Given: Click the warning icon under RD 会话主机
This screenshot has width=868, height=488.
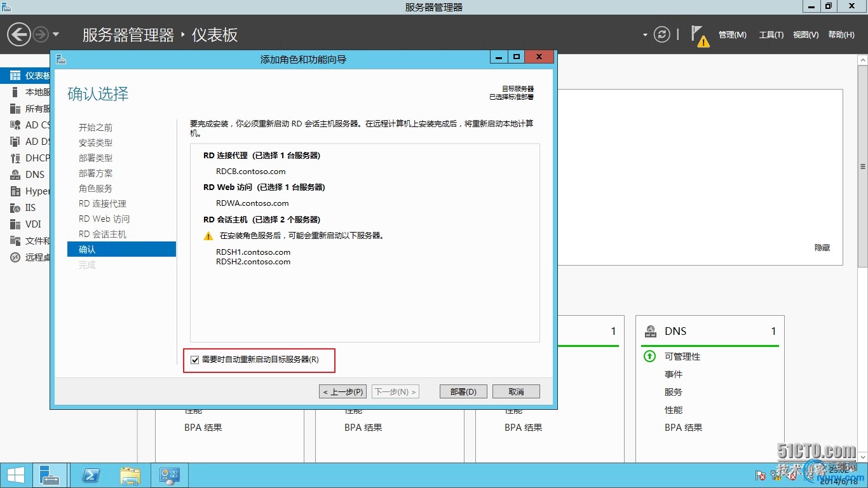Looking at the screenshot, I should pyautogui.click(x=208, y=236).
